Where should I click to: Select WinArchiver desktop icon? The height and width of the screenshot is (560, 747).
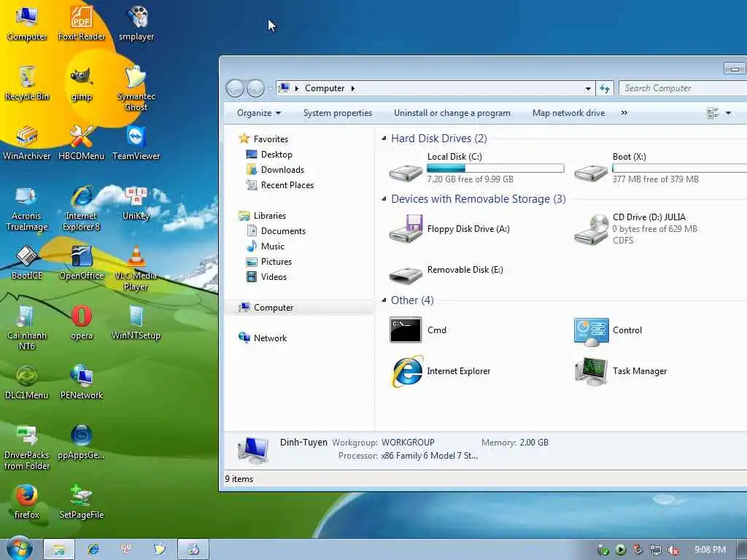pos(27,143)
